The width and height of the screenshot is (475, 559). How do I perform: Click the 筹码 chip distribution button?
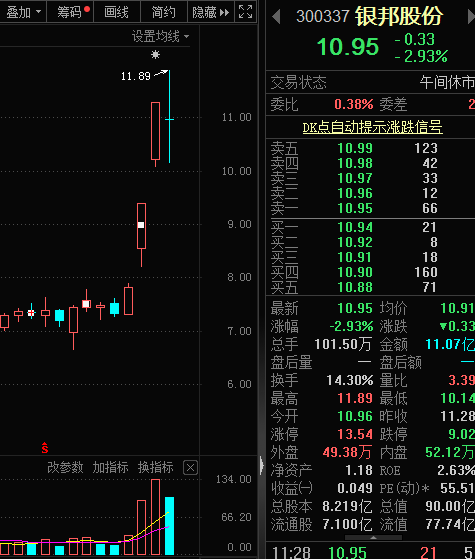click(70, 12)
